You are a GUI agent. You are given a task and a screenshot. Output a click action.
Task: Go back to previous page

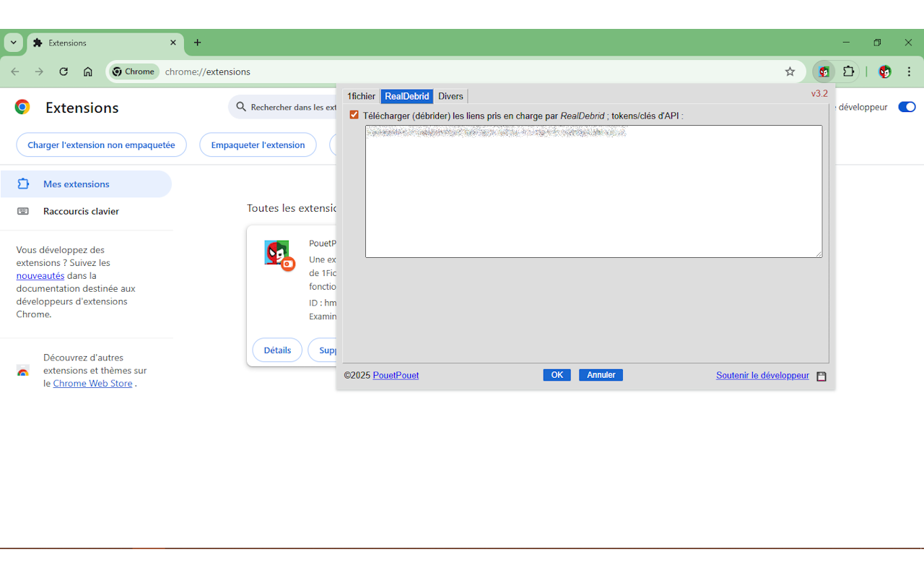point(15,72)
